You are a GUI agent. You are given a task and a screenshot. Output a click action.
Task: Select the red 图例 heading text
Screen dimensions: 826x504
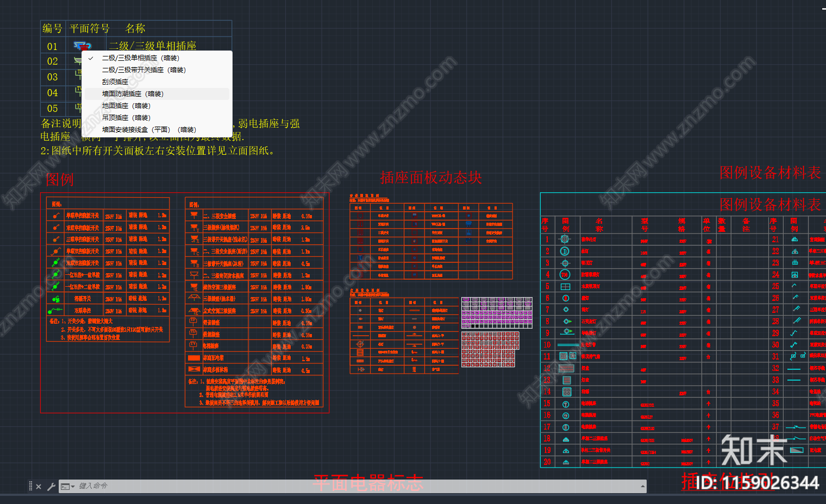[x=59, y=180]
